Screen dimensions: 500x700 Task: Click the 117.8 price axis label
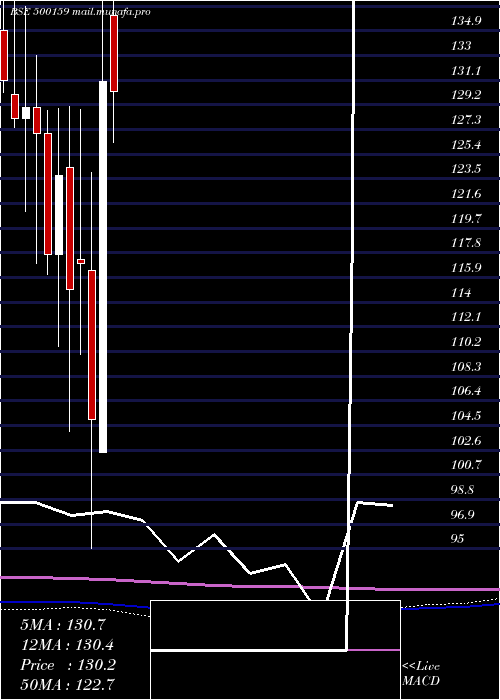coord(466,243)
